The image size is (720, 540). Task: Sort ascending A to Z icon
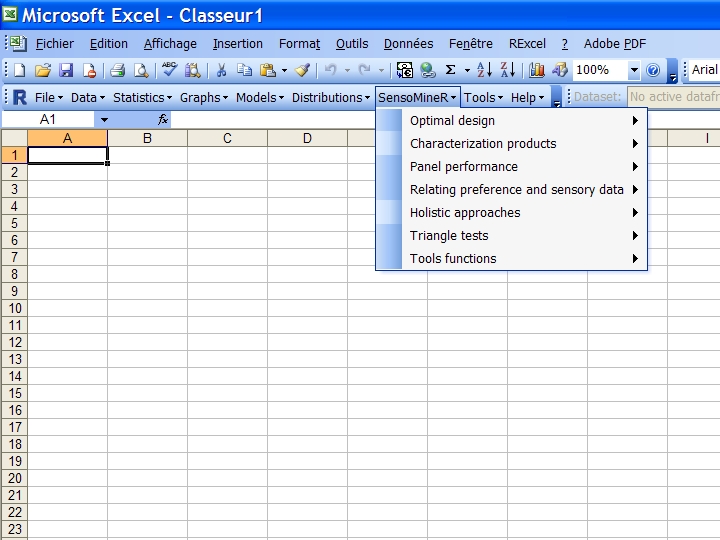point(484,70)
